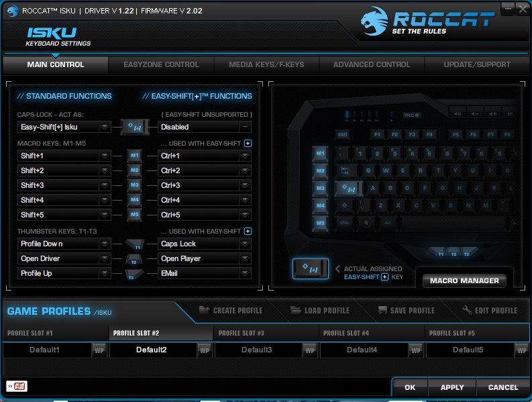Click the REC key on keyboard image

coord(411,115)
